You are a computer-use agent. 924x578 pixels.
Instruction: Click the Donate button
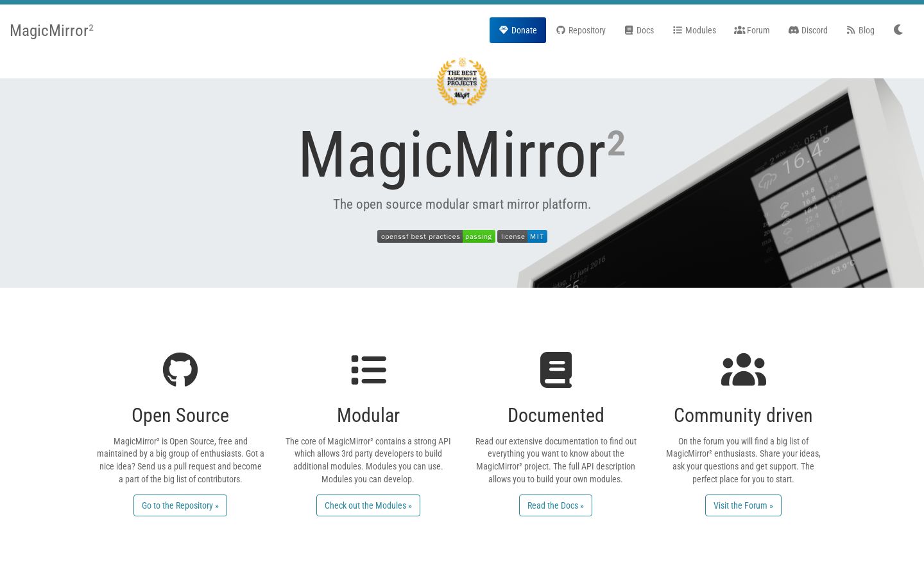518,30
